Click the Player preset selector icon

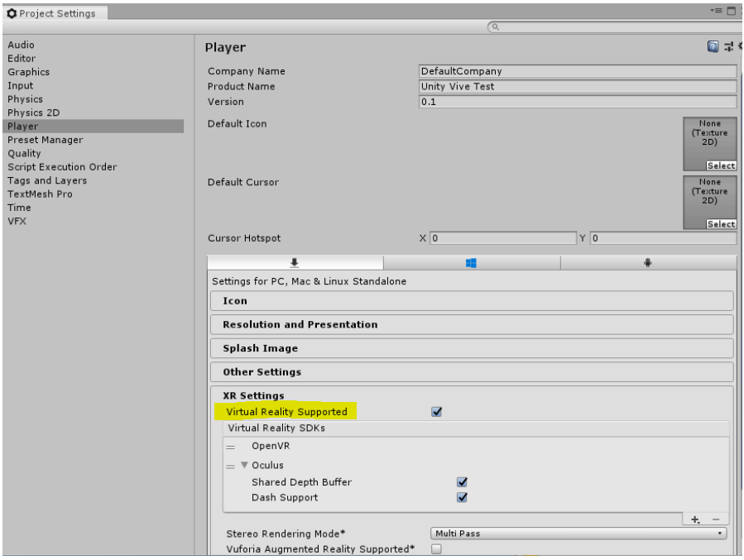pyautogui.click(x=728, y=46)
